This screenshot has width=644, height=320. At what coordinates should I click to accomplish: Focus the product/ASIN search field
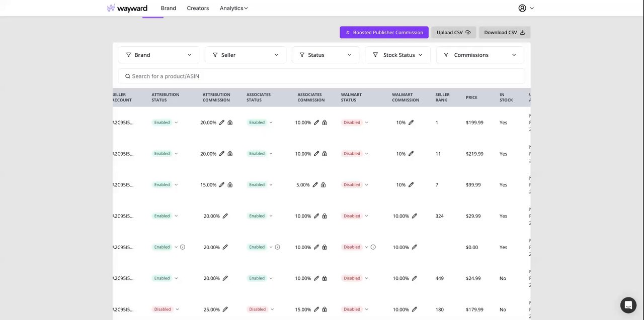(322, 76)
